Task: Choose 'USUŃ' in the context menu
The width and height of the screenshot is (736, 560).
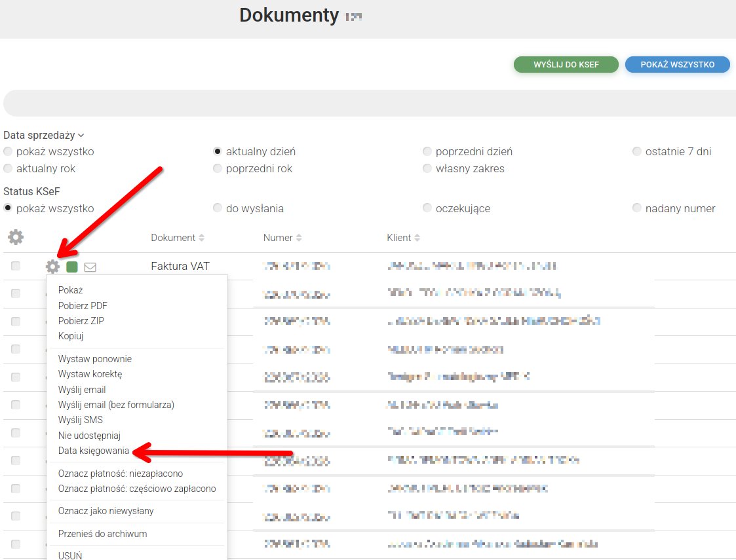Action: [70, 556]
